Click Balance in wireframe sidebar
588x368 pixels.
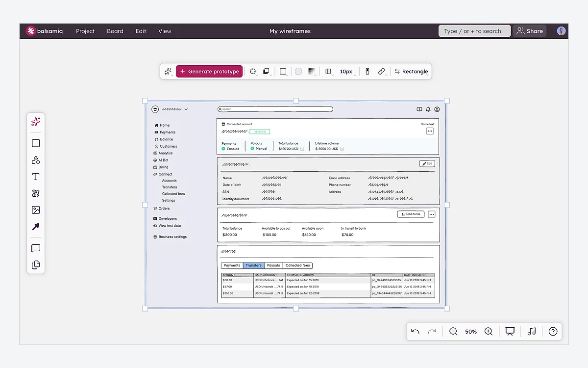[x=164, y=139]
